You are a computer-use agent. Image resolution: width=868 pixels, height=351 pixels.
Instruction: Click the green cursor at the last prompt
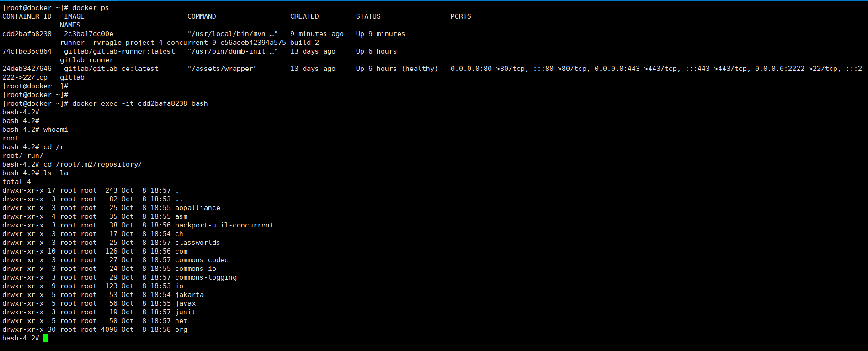(x=46, y=338)
